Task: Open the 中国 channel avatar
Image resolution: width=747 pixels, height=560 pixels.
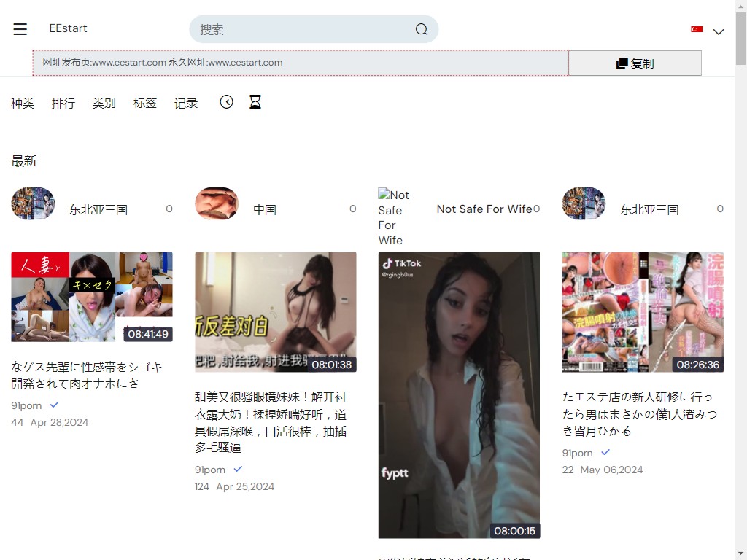Action: point(217,203)
